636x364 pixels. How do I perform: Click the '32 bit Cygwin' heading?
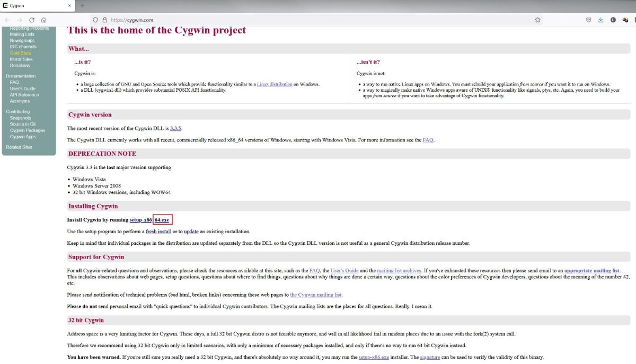[x=86, y=321]
